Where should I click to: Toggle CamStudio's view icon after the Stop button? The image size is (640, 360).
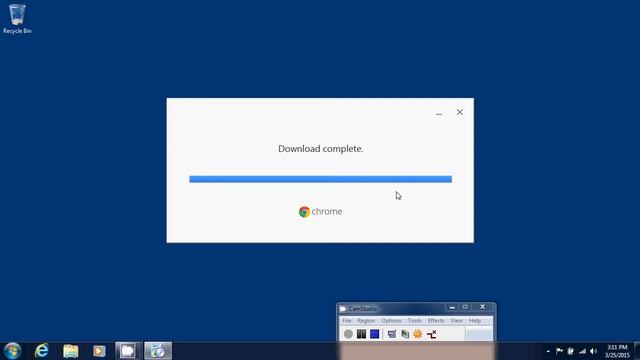click(392, 334)
